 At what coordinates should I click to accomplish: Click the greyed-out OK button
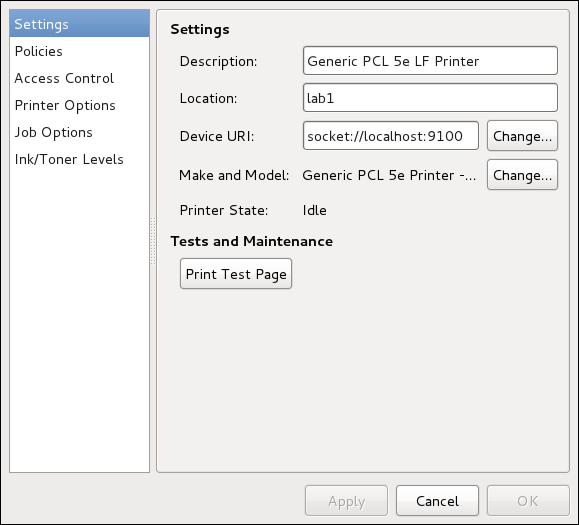coord(528,501)
